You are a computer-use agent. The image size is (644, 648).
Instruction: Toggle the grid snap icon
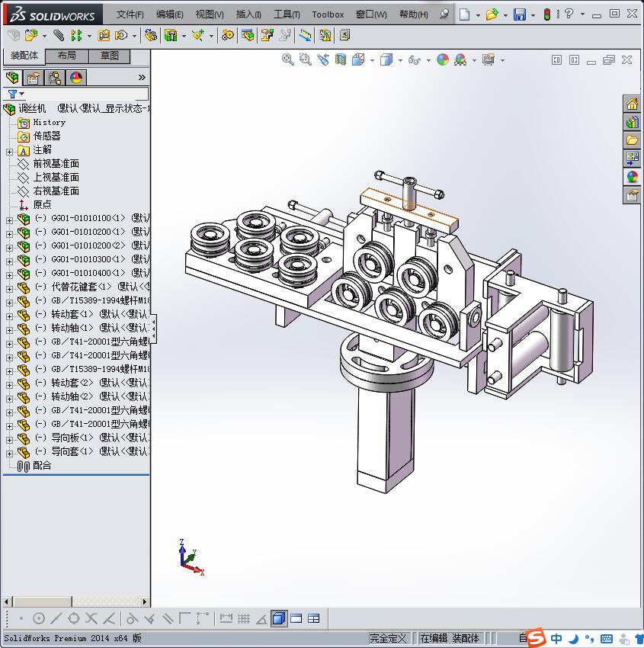tap(244, 619)
